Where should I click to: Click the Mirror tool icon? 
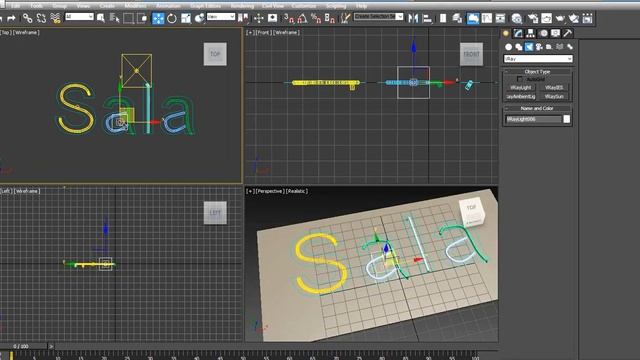[x=413, y=18]
